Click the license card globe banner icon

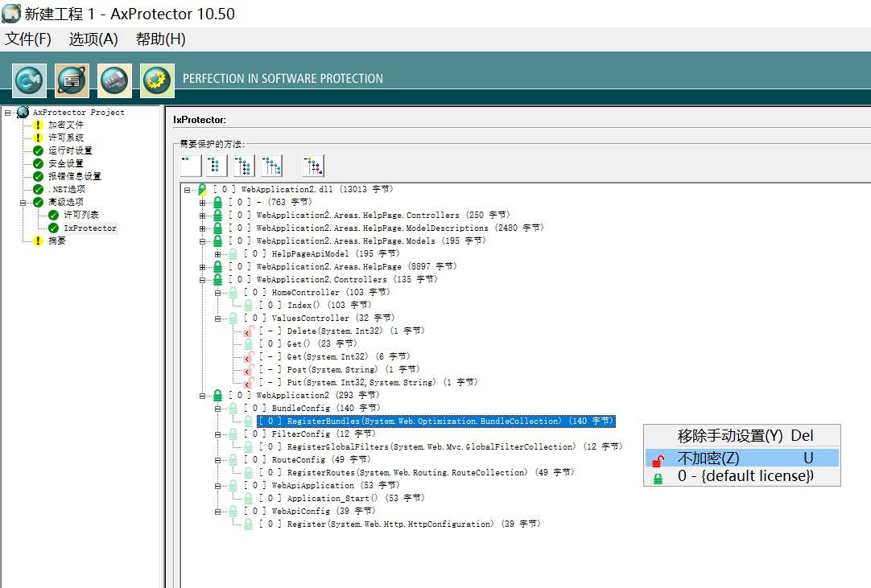pos(72,80)
